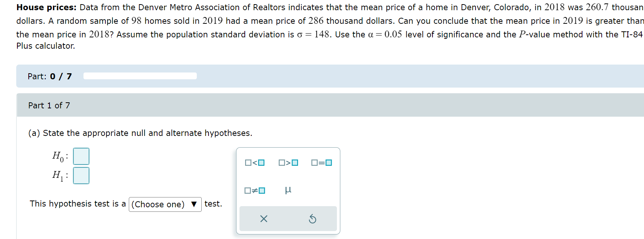
Task: Select the less-than comparison symbol
Action: [x=254, y=162]
